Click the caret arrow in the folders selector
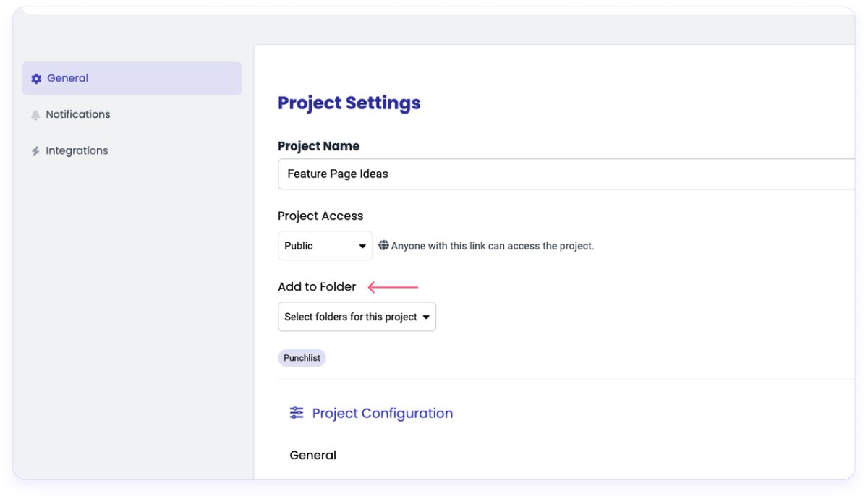 [x=426, y=317]
